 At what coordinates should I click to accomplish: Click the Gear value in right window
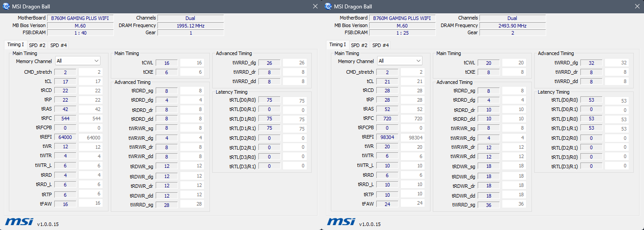click(x=513, y=33)
